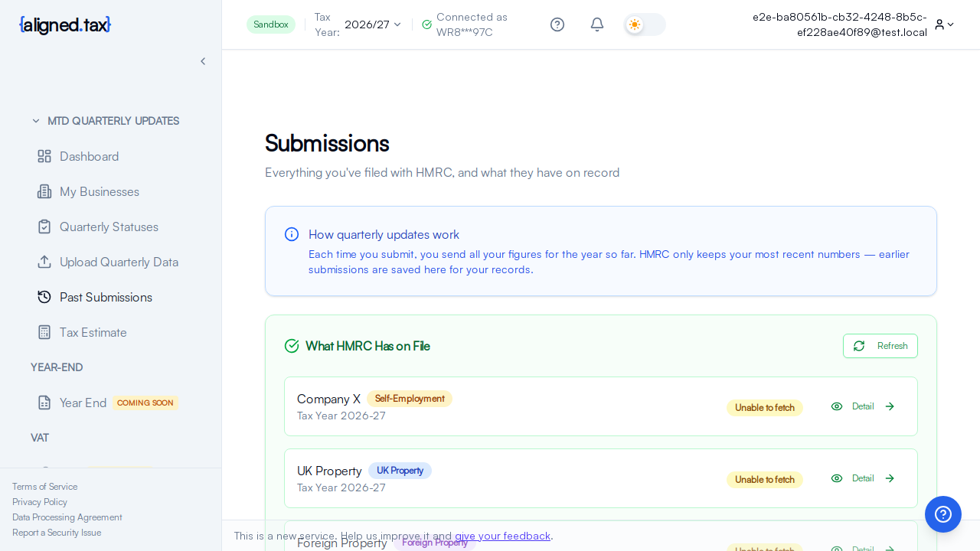
Task: Click the Quarterly Statuses checkmark icon
Action: pos(44,227)
